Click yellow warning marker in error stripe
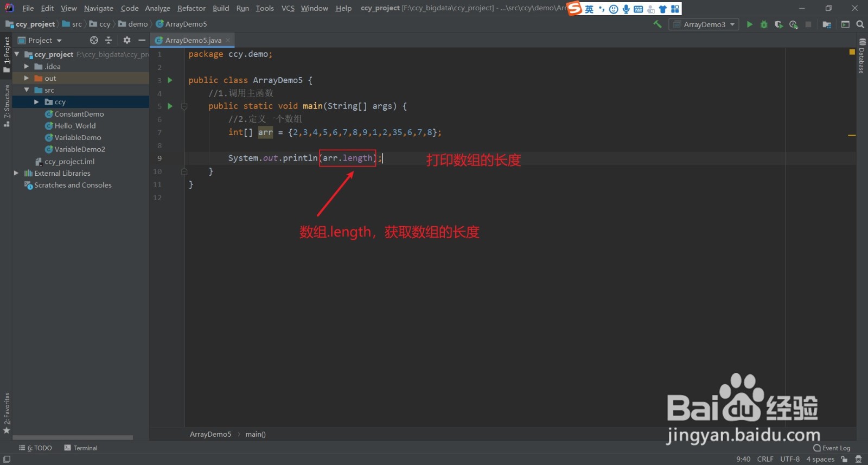The image size is (868, 465). coord(852,135)
